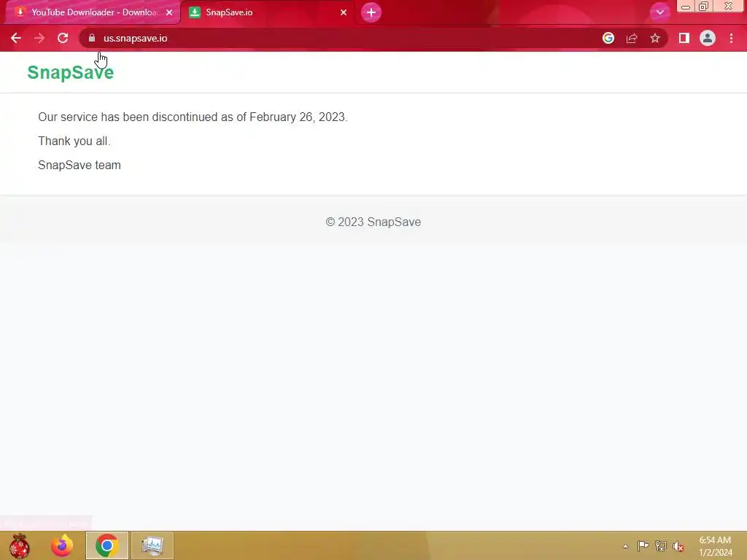This screenshot has height=560, width=747.
Task: Click the discontinued service notice text
Action: coord(193,117)
